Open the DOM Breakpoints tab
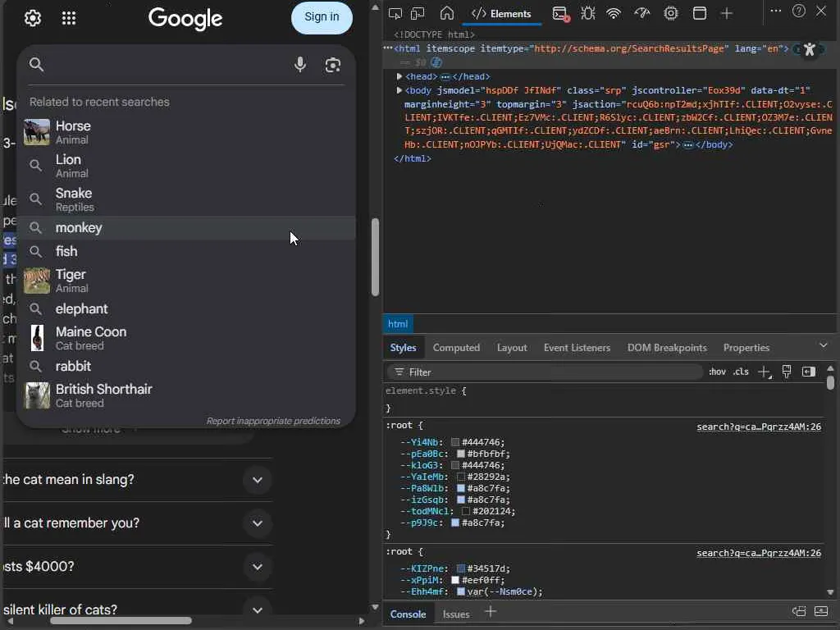The image size is (840, 630). click(x=667, y=348)
